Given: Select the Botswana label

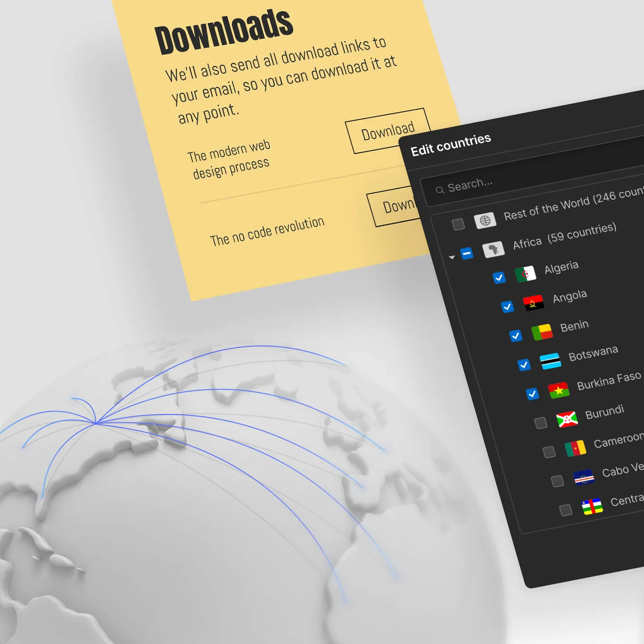Looking at the screenshot, I should (x=593, y=353).
